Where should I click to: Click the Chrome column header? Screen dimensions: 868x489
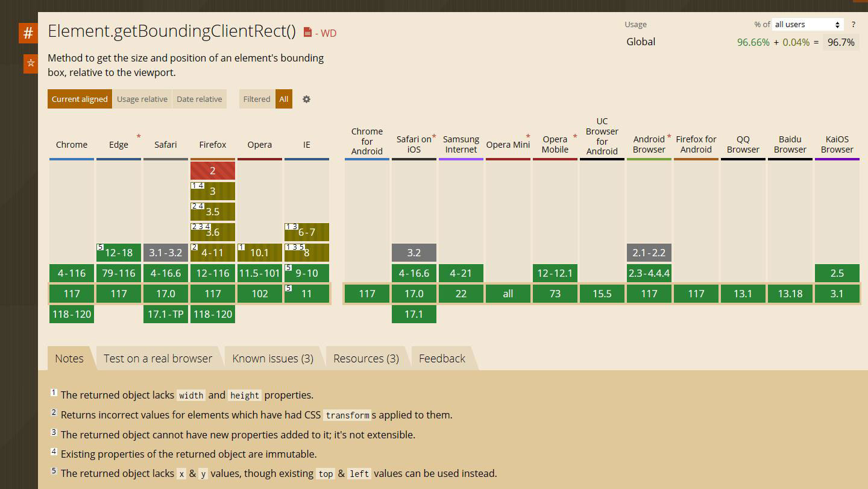point(72,145)
